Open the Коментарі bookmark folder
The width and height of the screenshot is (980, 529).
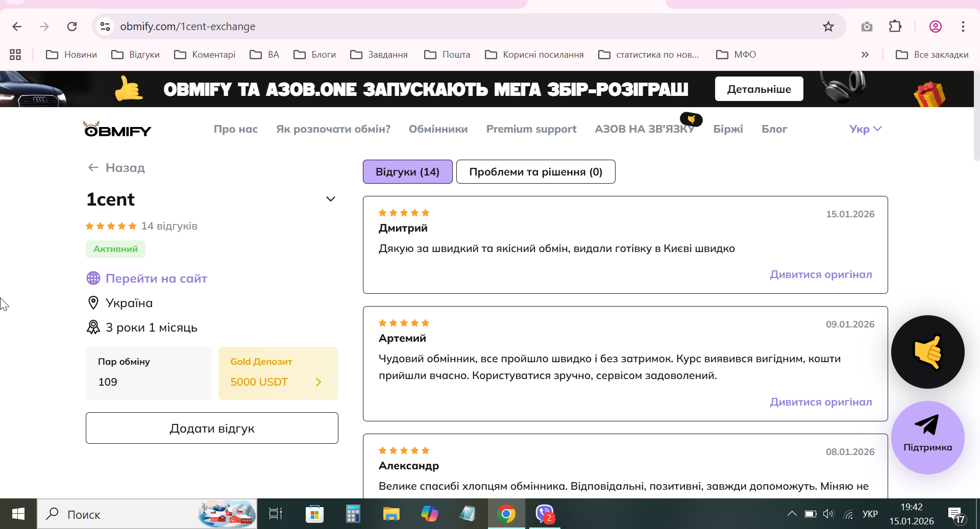(205, 55)
